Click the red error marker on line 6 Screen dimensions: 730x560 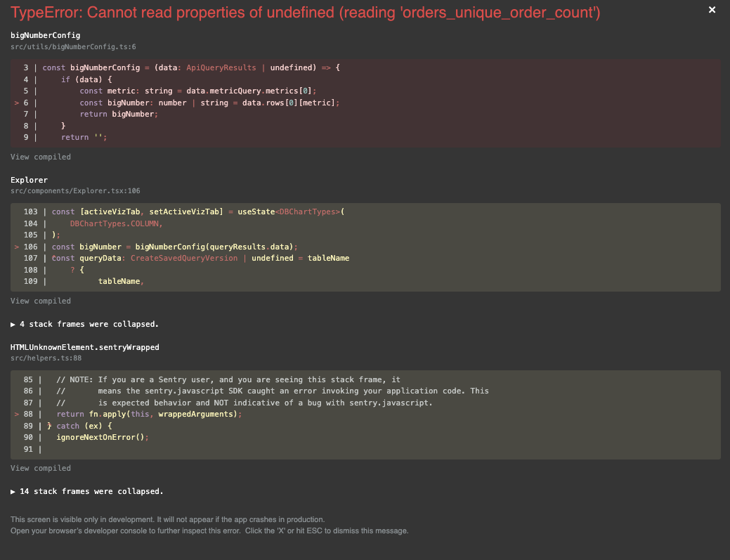click(16, 103)
